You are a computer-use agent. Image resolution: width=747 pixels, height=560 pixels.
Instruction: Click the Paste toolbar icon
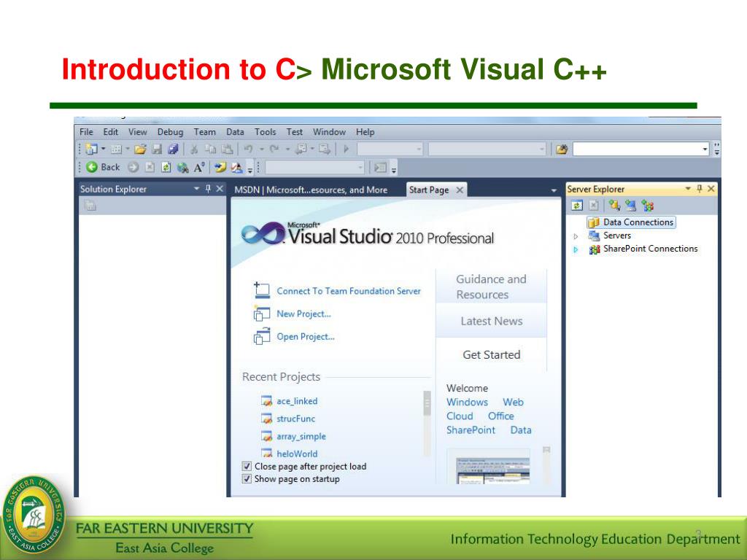click(228, 149)
